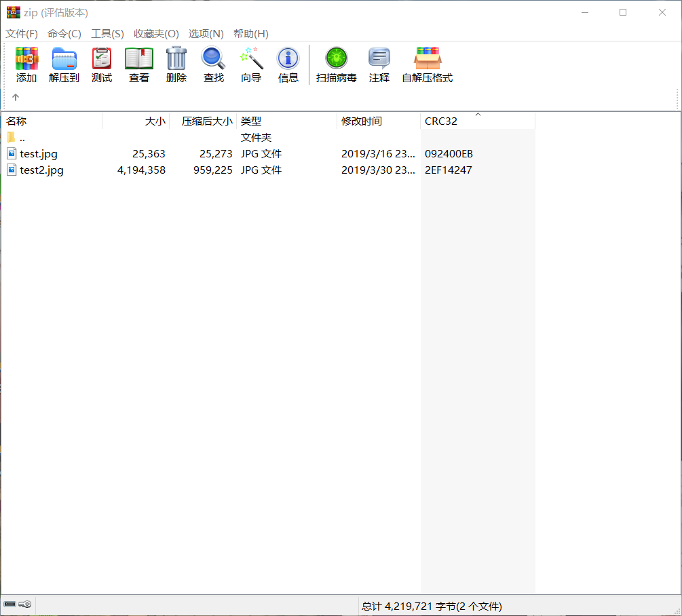The width and height of the screenshot is (682, 616).
Task: Open the Comment (注释) icon
Action: (379, 58)
